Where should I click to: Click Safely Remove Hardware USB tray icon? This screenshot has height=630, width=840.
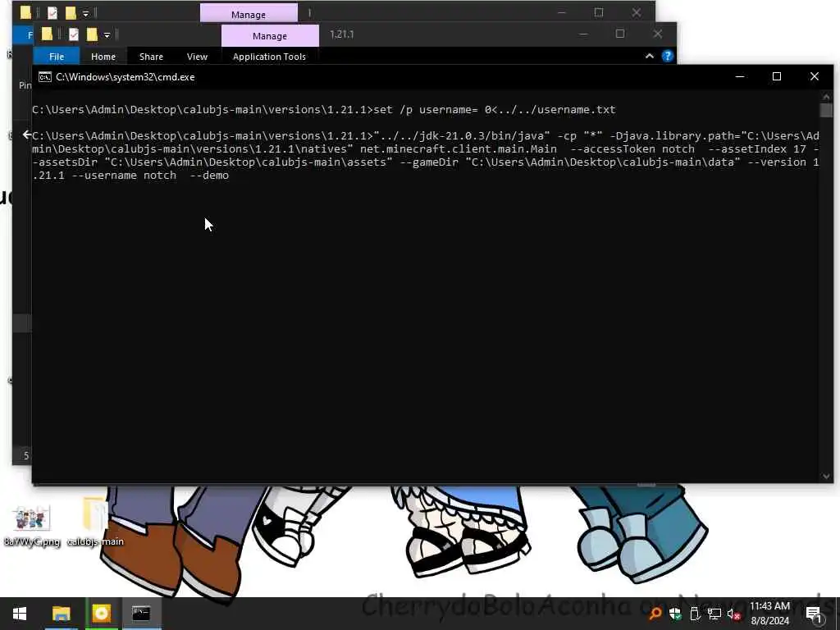tap(695, 614)
